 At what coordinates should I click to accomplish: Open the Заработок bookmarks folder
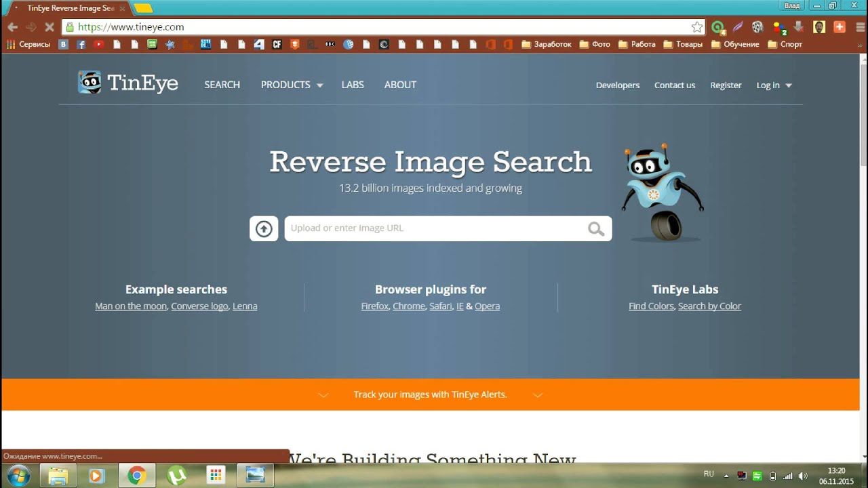click(x=547, y=45)
